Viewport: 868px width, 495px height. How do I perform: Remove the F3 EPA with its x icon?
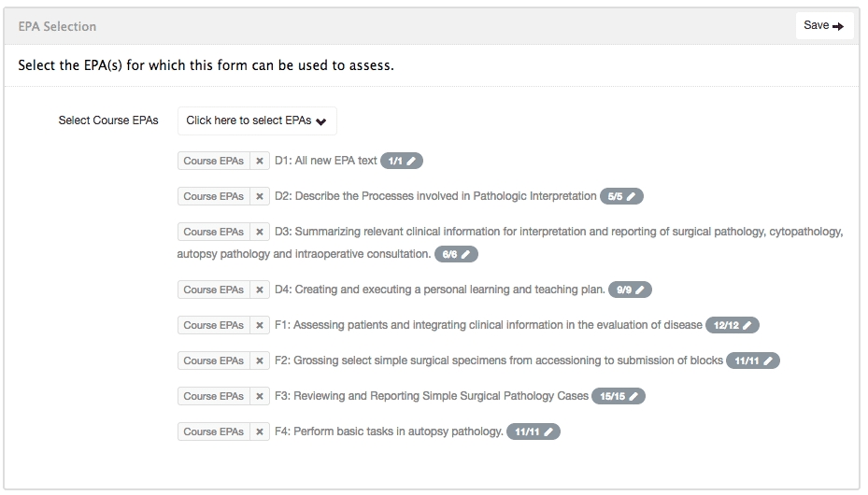260,396
